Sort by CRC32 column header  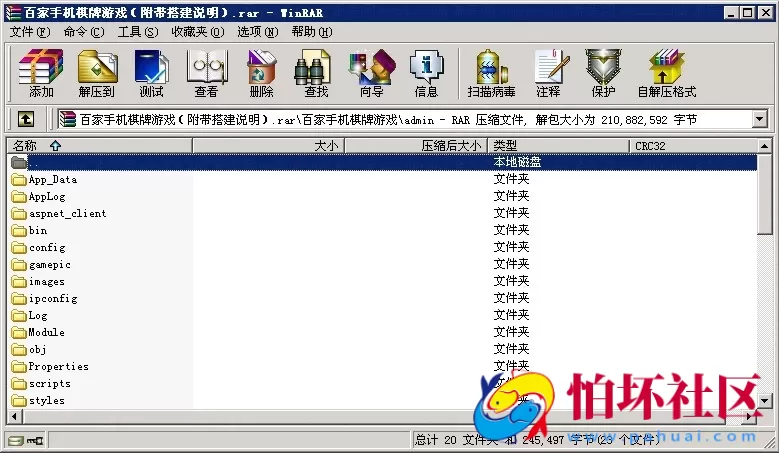(x=694, y=146)
